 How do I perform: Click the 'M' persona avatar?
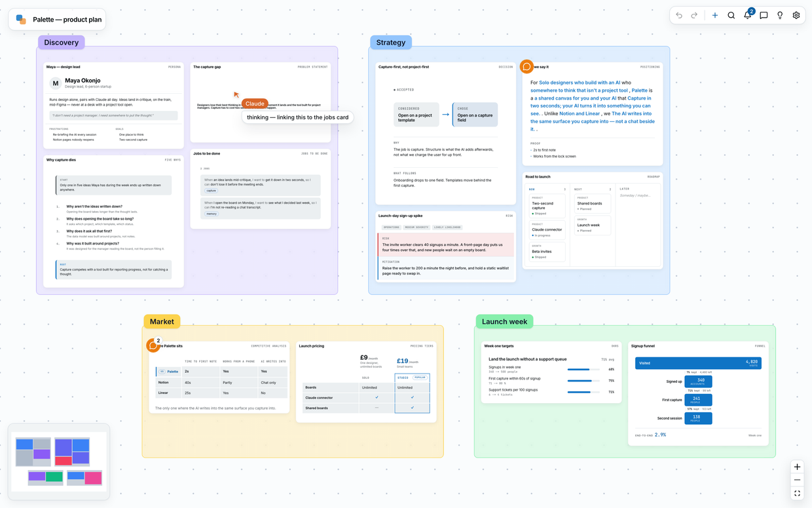point(56,83)
